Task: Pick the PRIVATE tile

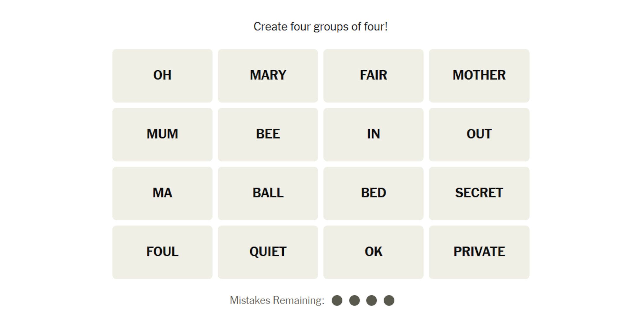Action: [x=479, y=252]
